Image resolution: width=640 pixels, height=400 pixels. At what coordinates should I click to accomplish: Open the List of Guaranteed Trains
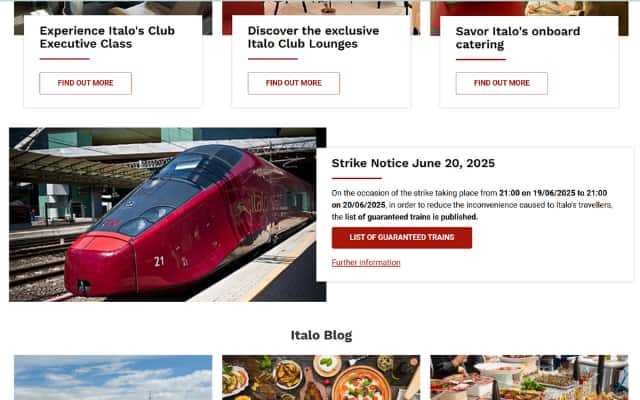point(402,238)
